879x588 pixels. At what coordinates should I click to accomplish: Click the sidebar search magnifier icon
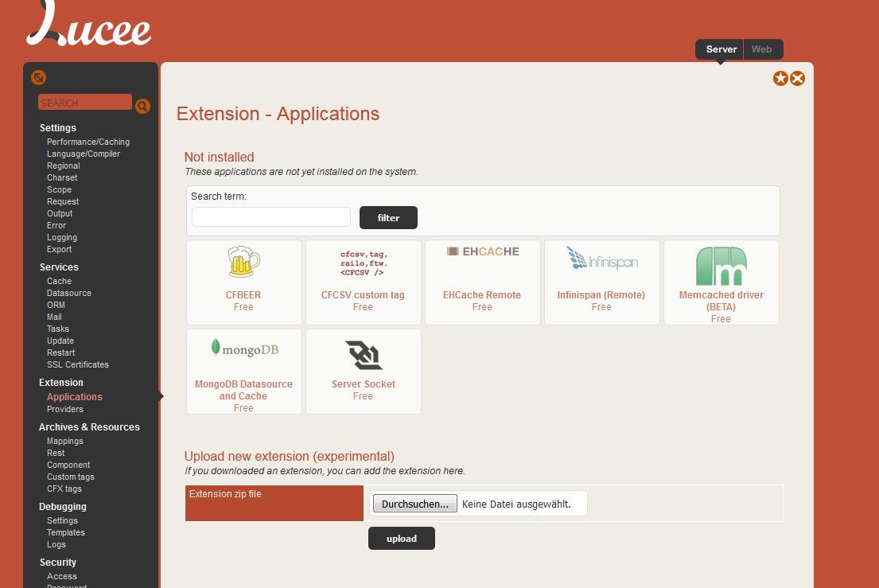point(143,105)
